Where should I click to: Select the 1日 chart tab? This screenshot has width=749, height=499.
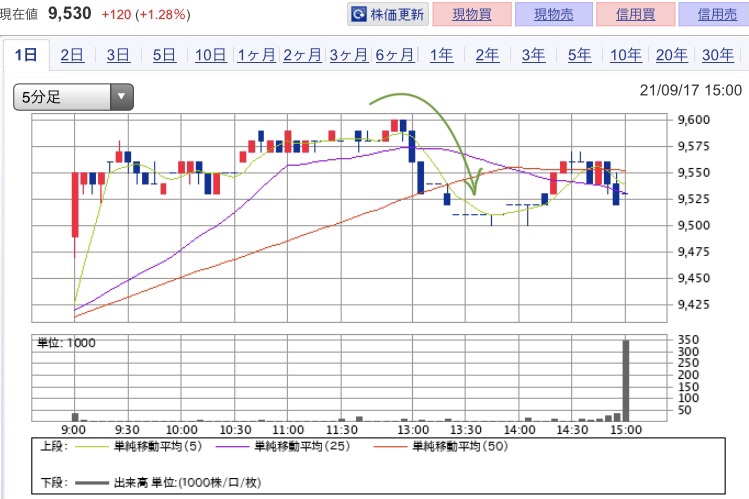pyautogui.click(x=26, y=55)
